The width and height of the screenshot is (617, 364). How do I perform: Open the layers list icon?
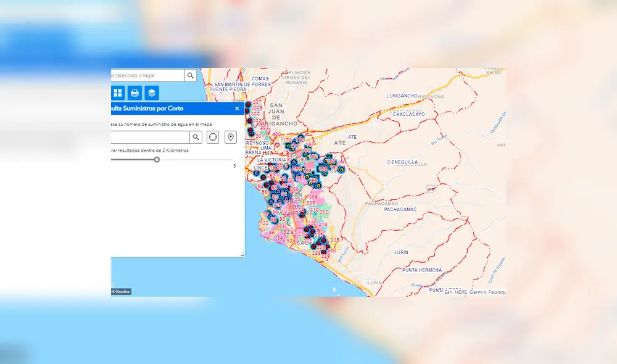(x=151, y=93)
